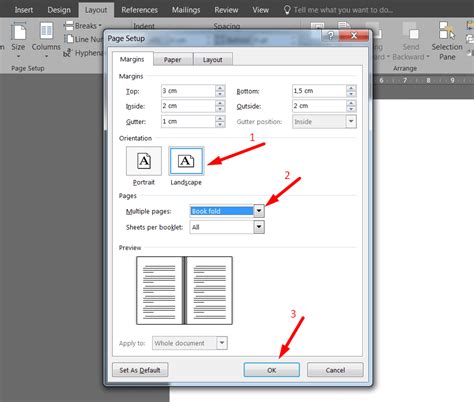The image size is (474, 402).
Task: Increase the Top margin spinner up
Action: pos(220,88)
